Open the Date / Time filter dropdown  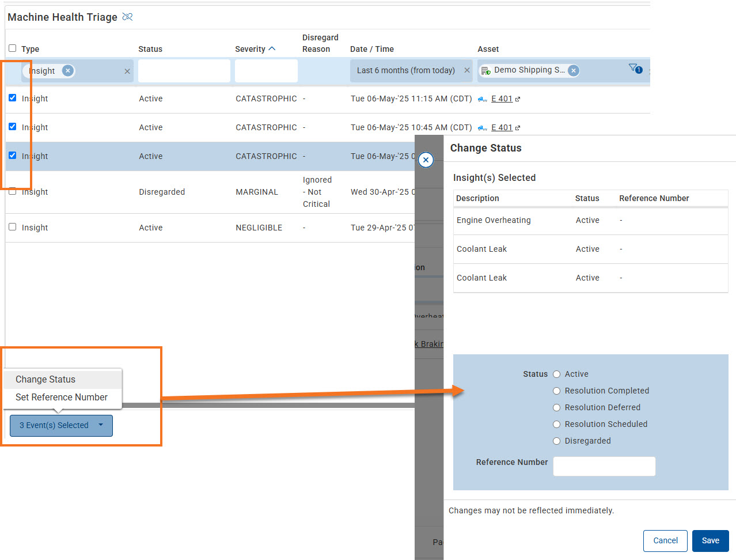(411, 71)
